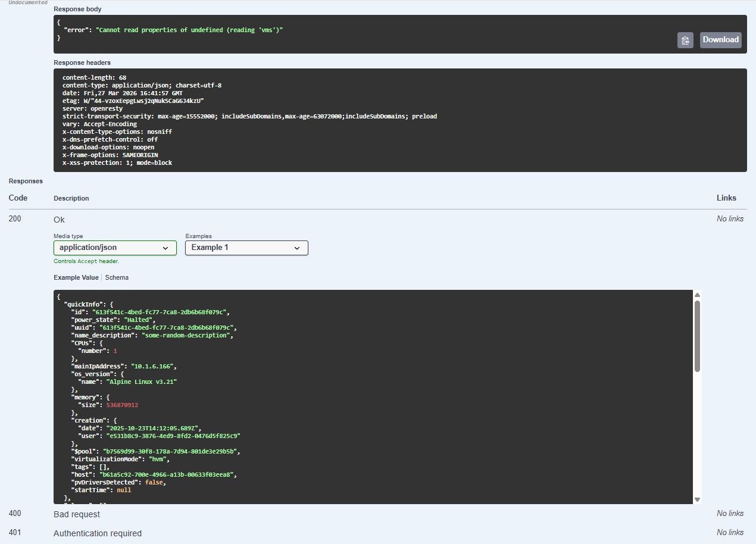Select the Example Value tab
756x544 pixels.
pos(76,277)
